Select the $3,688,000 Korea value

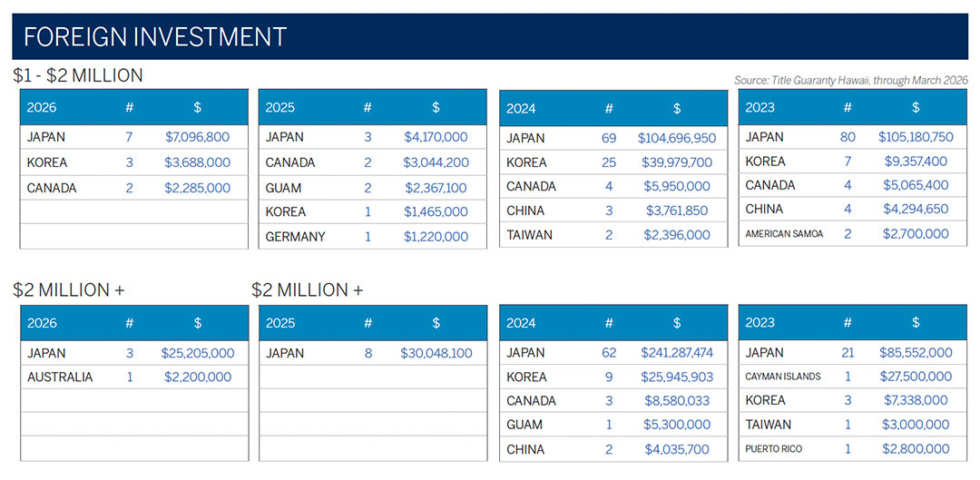198,162
